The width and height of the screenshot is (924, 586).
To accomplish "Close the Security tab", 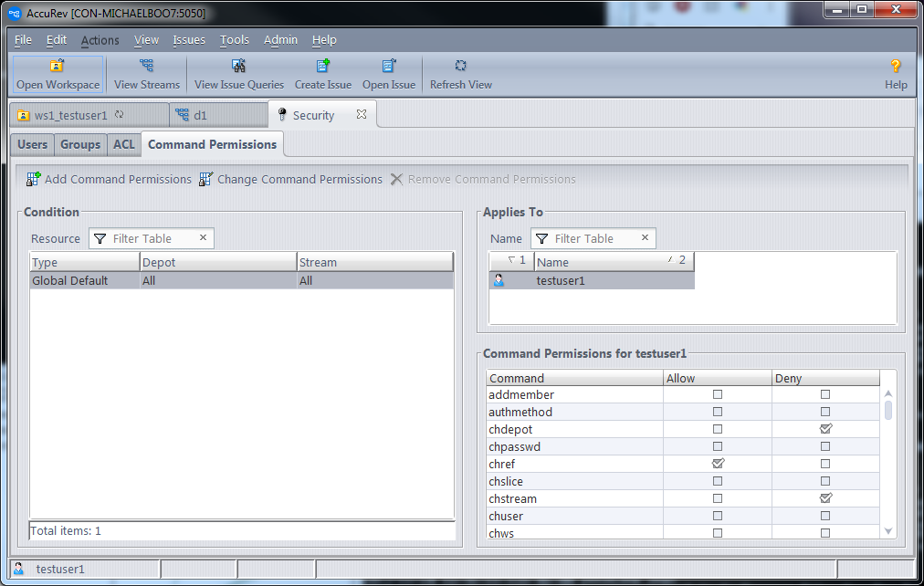I will [x=362, y=115].
